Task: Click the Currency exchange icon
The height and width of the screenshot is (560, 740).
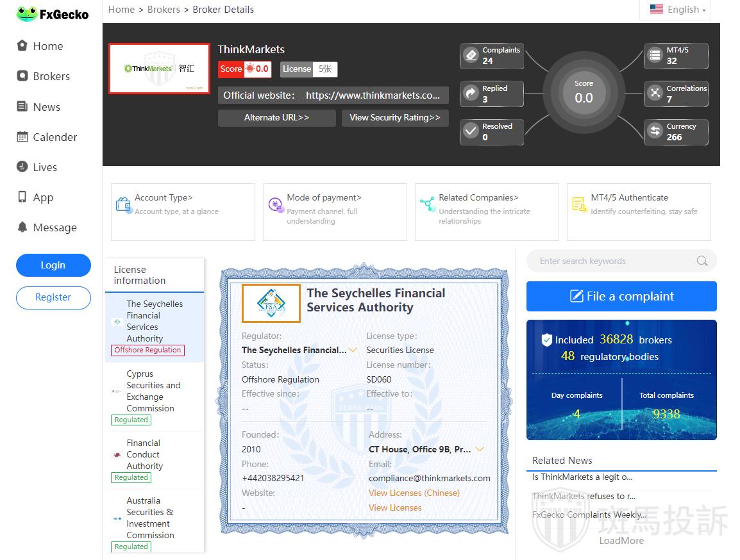Action: tap(655, 131)
